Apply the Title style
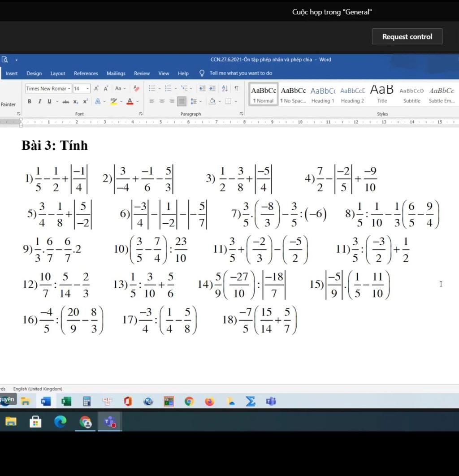The height and width of the screenshot is (476, 459). point(382,94)
